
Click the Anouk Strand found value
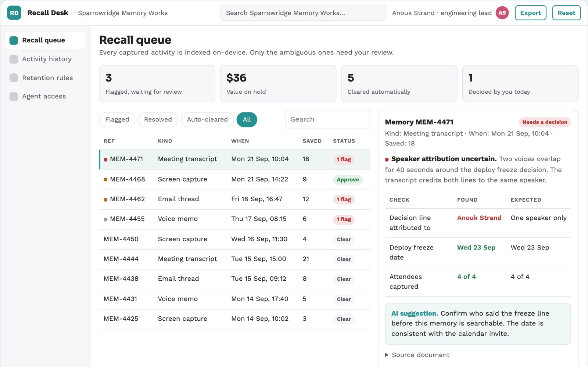pos(479,218)
